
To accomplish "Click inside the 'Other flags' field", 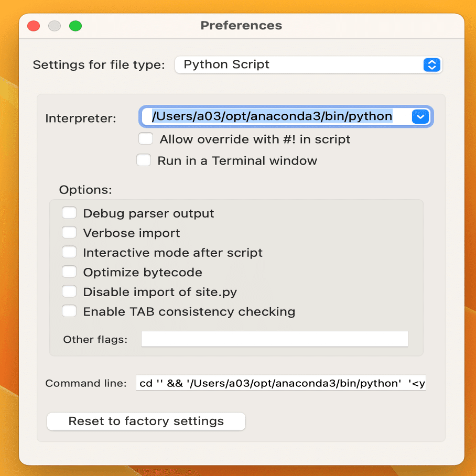I will (274, 339).
